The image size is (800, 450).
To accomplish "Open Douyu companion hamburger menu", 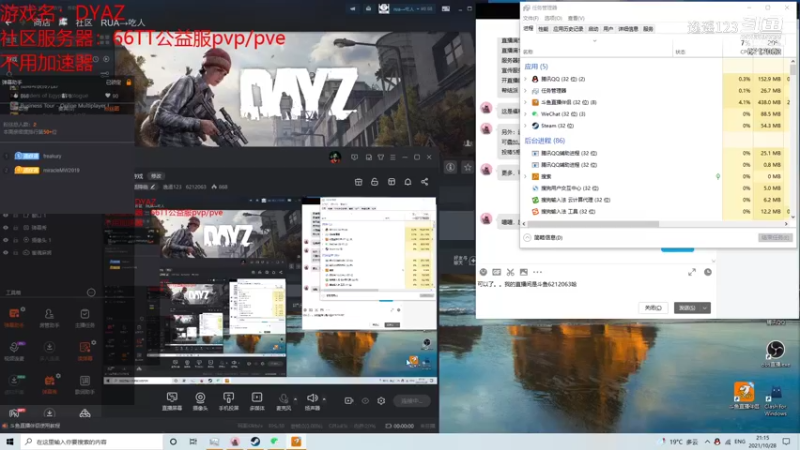I will point(392,157).
